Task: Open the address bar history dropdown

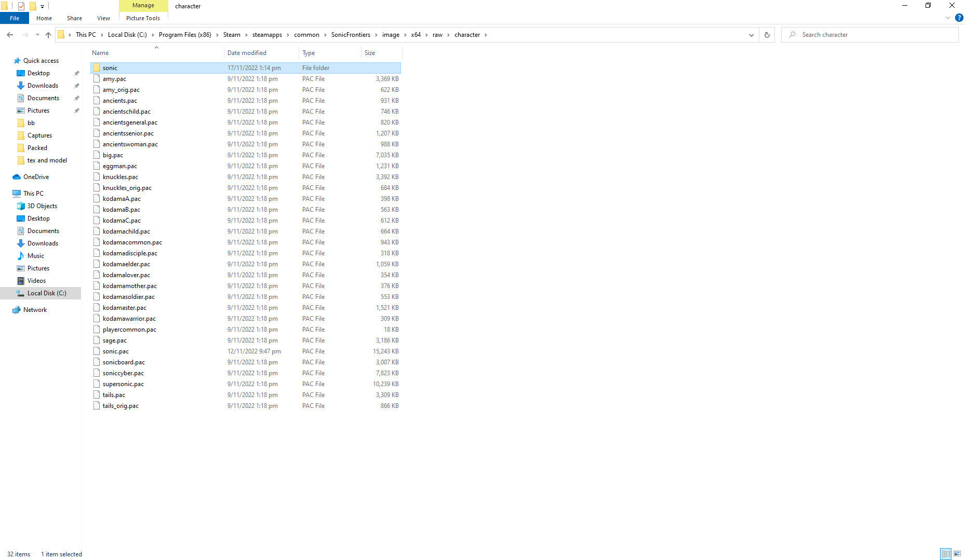Action: 751,35
